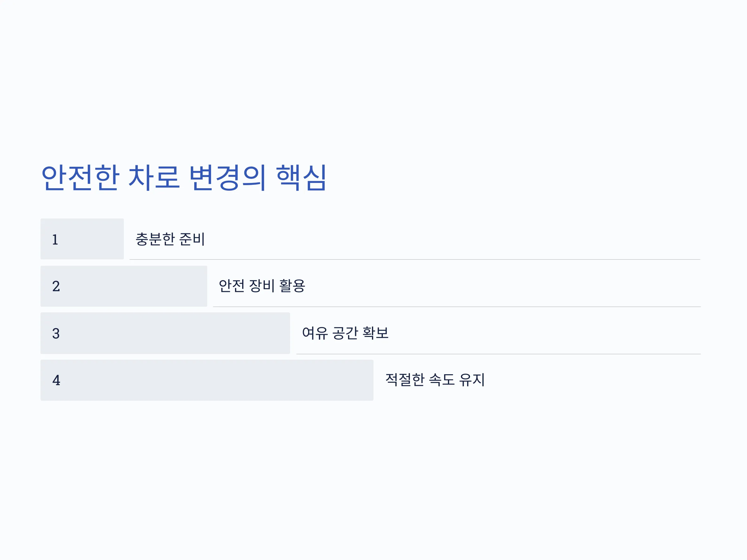Click the gray box numbered 1
Image resolution: width=747 pixels, height=560 pixels.
point(82,239)
